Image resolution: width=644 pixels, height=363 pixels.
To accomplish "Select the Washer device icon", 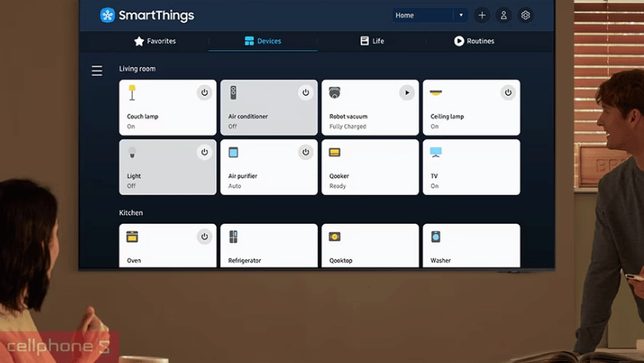I will coord(436,237).
